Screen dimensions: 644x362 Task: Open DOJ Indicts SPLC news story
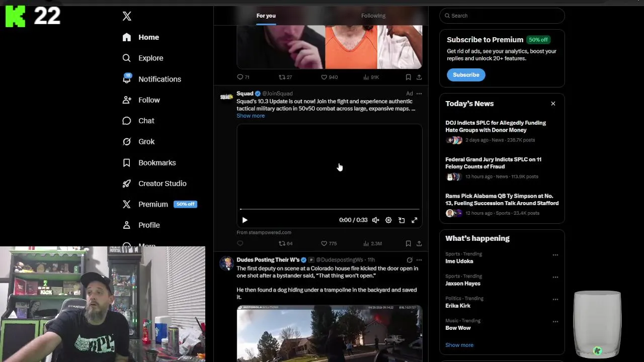(502, 131)
